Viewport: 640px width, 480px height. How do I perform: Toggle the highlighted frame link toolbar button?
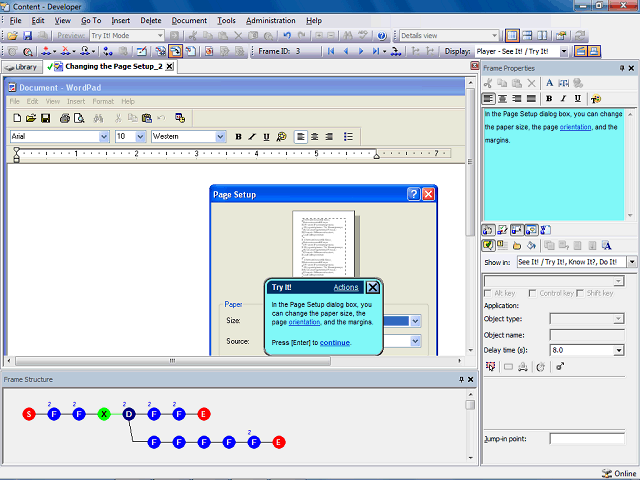point(175,51)
